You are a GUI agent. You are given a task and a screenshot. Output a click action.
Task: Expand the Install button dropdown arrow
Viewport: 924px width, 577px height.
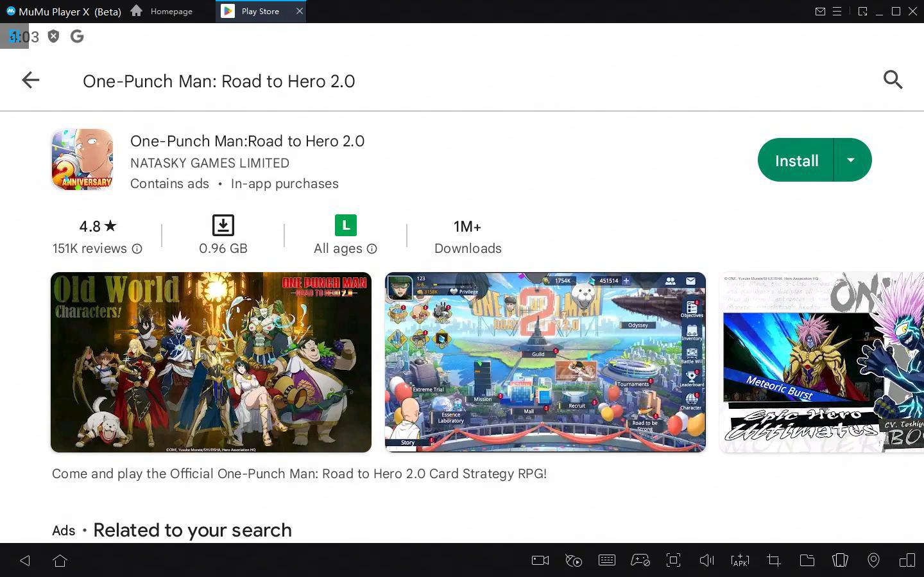tap(851, 160)
